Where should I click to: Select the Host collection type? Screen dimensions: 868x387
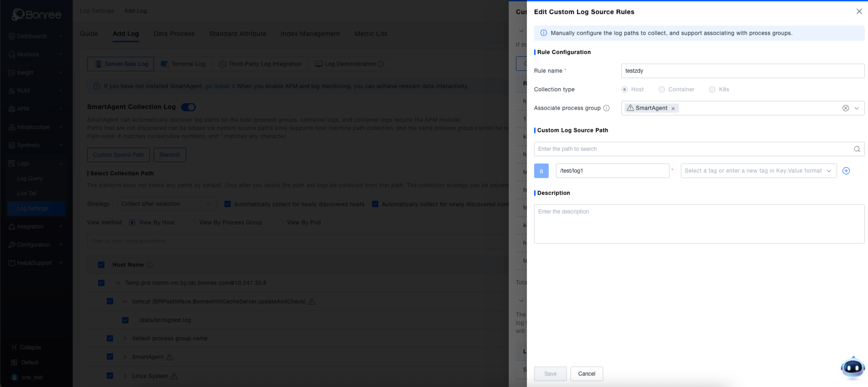(625, 89)
